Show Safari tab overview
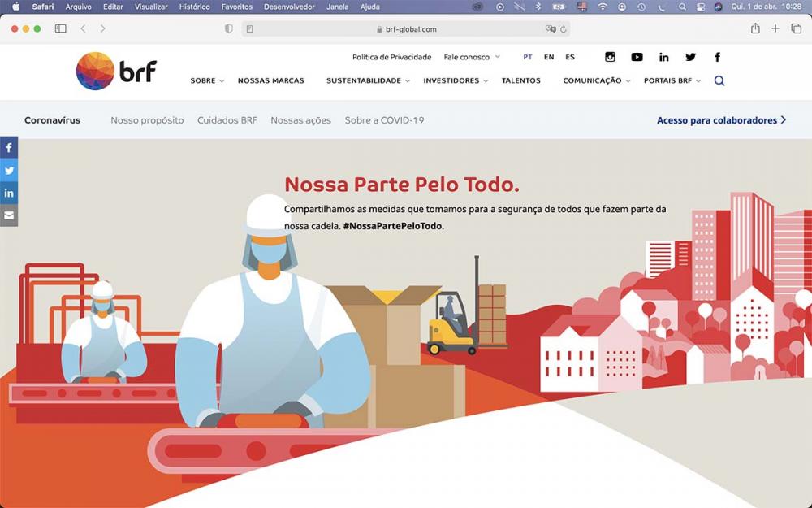The width and height of the screenshot is (812, 508). pyautogui.click(x=796, y=28)
